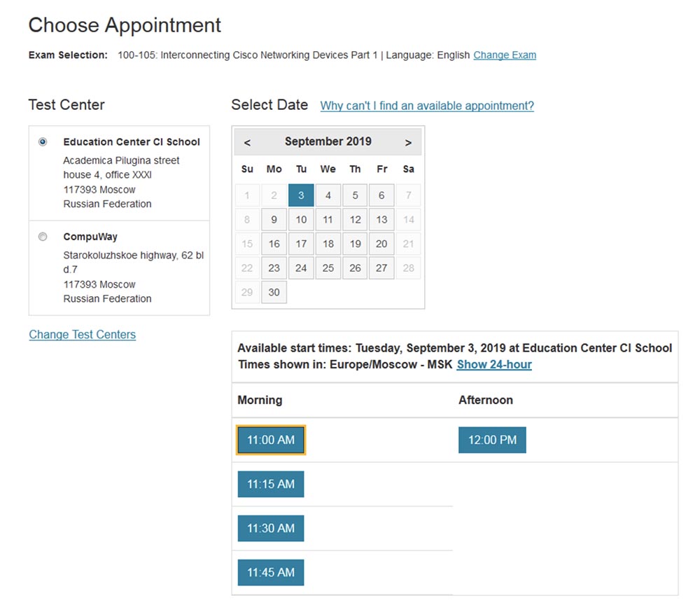The image size is (700, 605).
Task: Pick September 27 in the date picker
Action: (x=381, y=268)
